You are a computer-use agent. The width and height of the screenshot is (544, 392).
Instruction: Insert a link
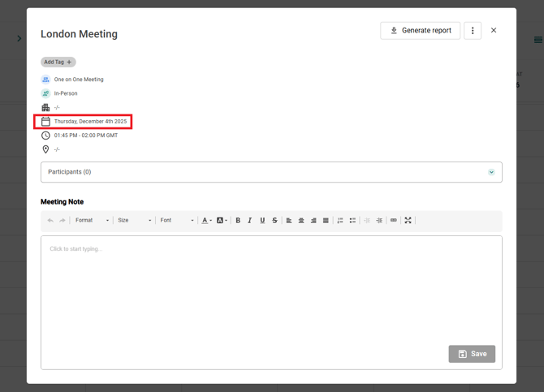click(x=394, y=220)
